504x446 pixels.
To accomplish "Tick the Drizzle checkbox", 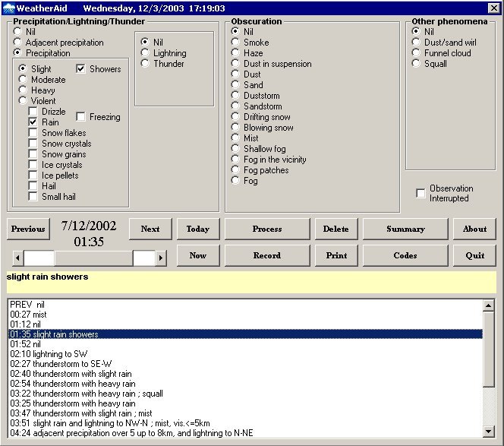I will [33, 112].
